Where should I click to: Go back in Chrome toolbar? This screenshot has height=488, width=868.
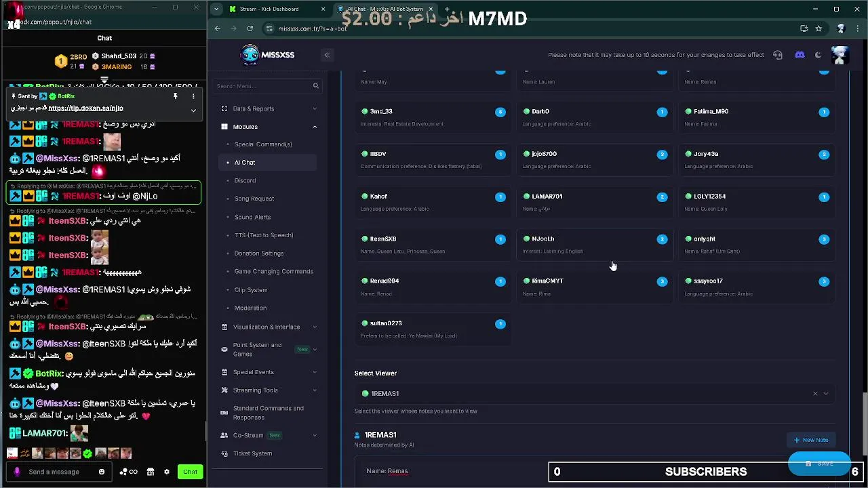click(x=217, y=28)
